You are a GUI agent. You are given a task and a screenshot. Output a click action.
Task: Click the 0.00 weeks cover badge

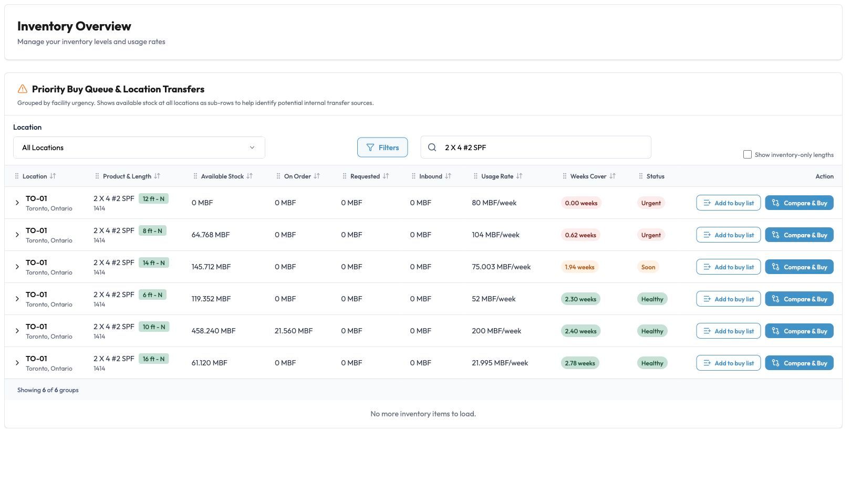pos(581,203)
